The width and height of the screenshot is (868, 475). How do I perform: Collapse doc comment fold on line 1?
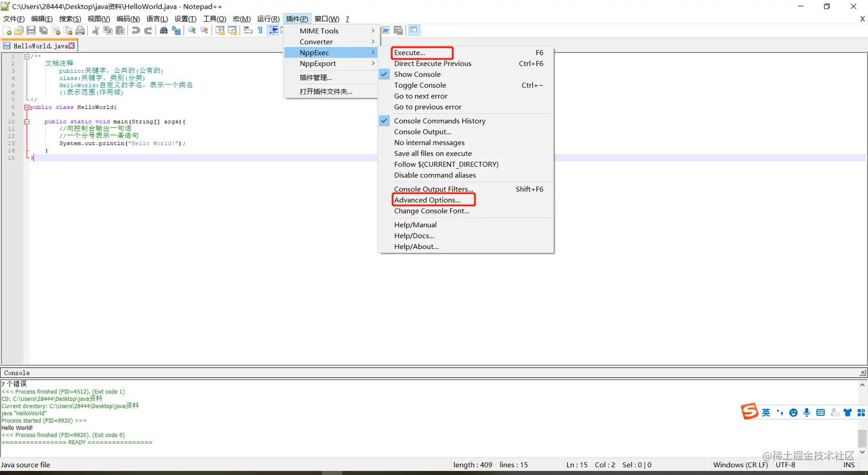27,56
